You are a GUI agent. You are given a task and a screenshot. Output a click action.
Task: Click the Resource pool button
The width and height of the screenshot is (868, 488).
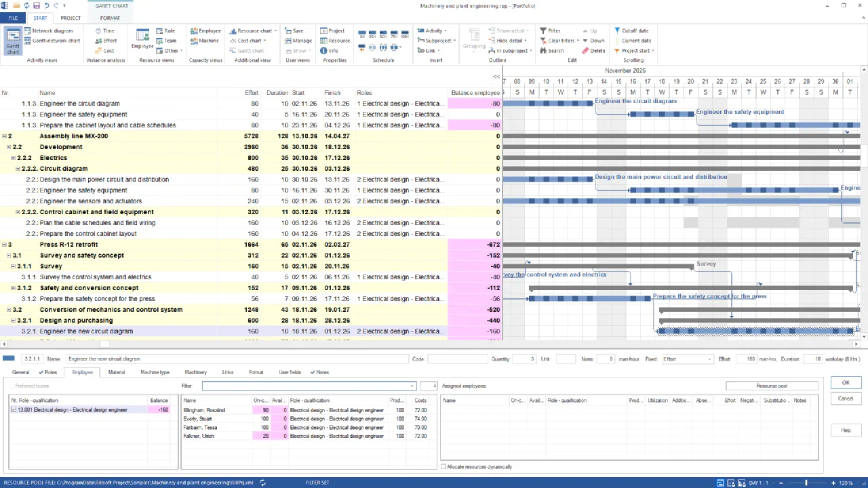click(x=772, y=386)
